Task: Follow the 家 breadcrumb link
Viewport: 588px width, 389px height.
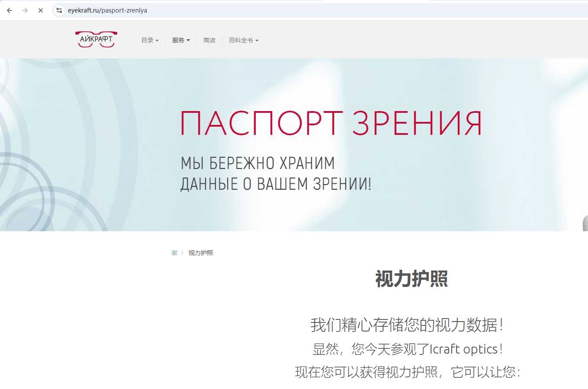Action: tap(174, 253)
